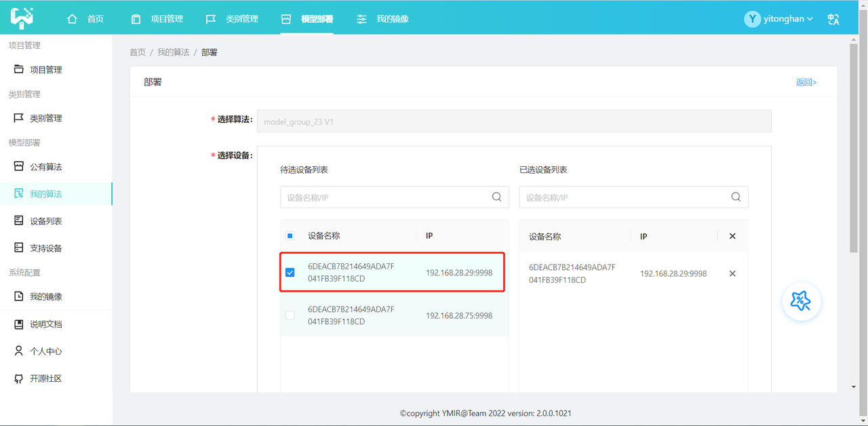The height and width of the screenshot is (426, 868).
Task: Uncheck device 192.168.28.29:9998 checkbox
Action: (x=290, y=273)
